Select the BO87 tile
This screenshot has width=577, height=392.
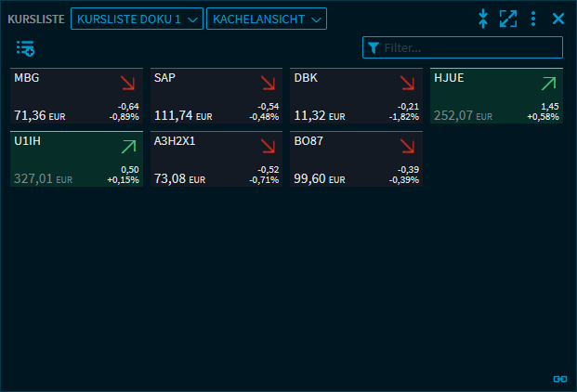click(356, 159)
